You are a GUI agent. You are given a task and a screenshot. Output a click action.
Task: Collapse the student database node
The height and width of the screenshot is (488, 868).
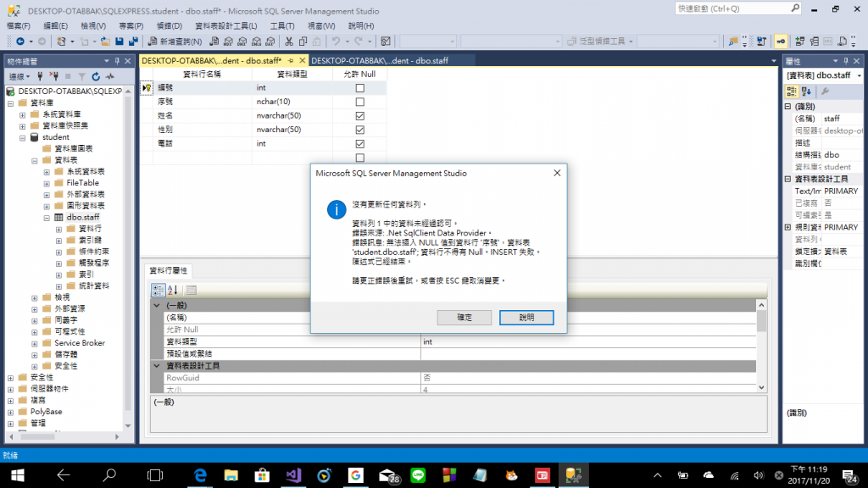(x=23, y=137)
